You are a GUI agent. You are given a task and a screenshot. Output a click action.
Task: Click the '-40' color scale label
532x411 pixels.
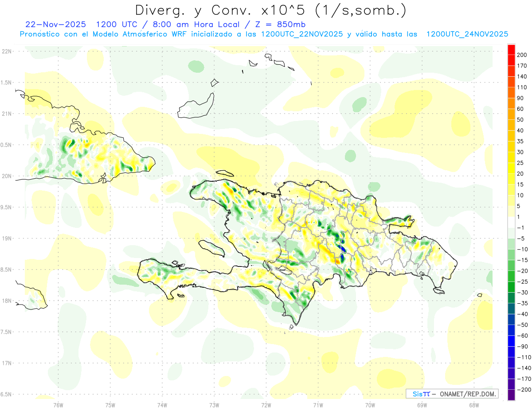522,314
